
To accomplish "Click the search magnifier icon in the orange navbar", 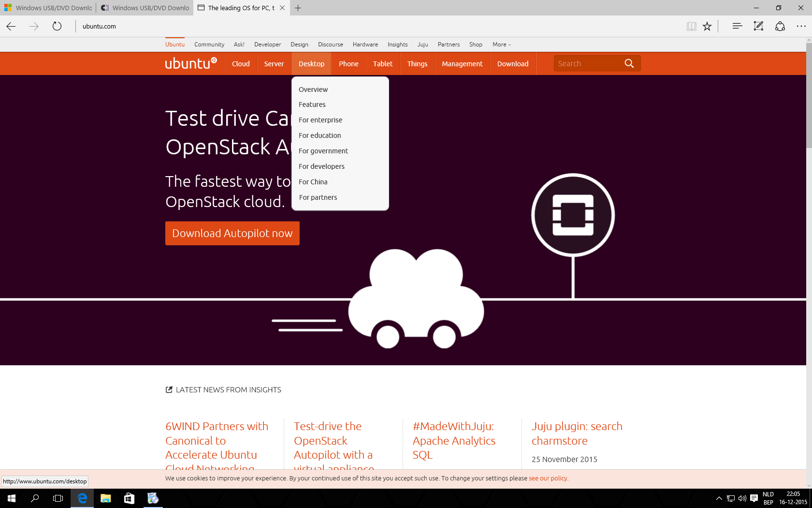I will tap(629, 63).
